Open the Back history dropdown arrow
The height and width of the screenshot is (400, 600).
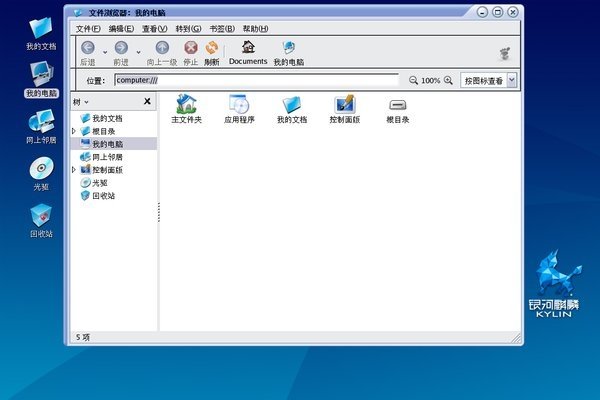click(105, 52)
